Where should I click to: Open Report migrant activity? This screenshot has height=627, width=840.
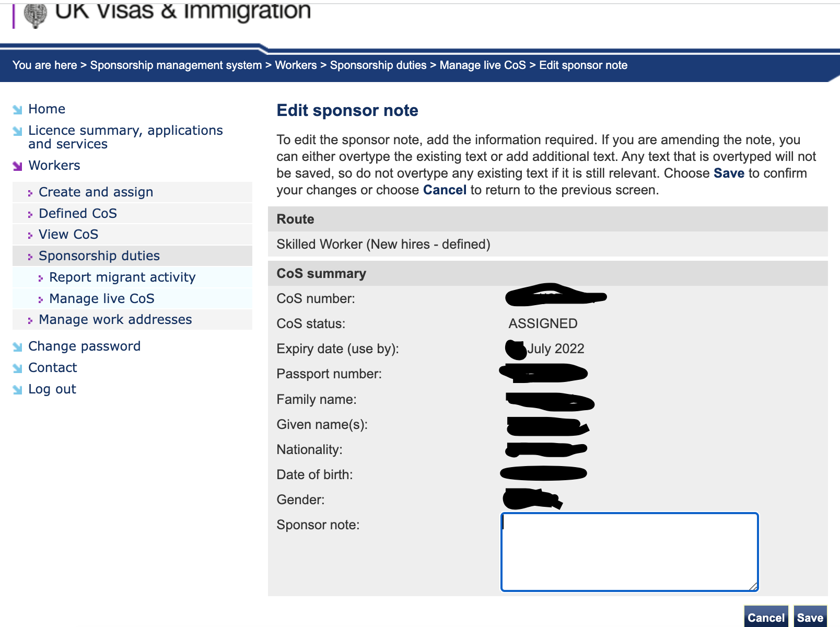pos(122,277)
